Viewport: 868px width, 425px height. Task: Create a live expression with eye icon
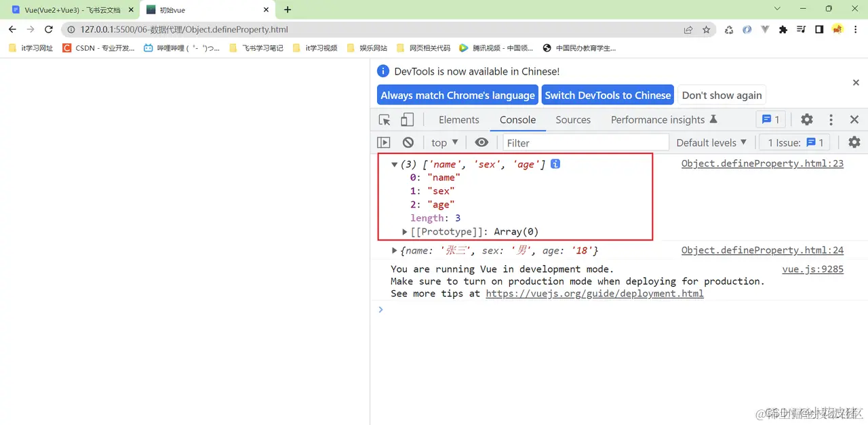point(481,142)
